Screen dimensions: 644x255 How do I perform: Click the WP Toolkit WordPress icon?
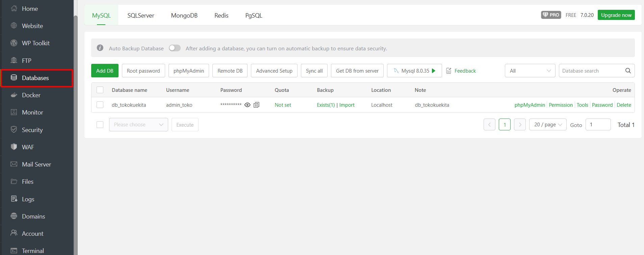coord(14,43)
